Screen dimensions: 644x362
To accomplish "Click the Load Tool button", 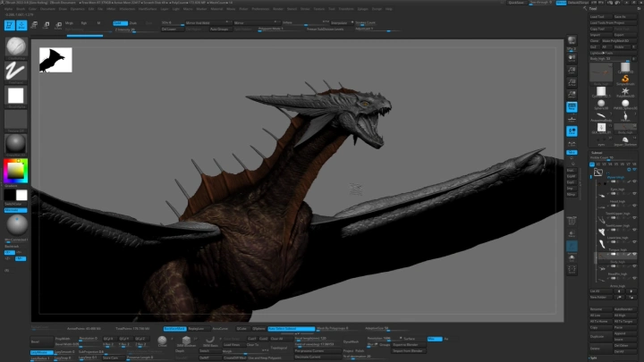I will pyautogui.click(x=601, y=17).
